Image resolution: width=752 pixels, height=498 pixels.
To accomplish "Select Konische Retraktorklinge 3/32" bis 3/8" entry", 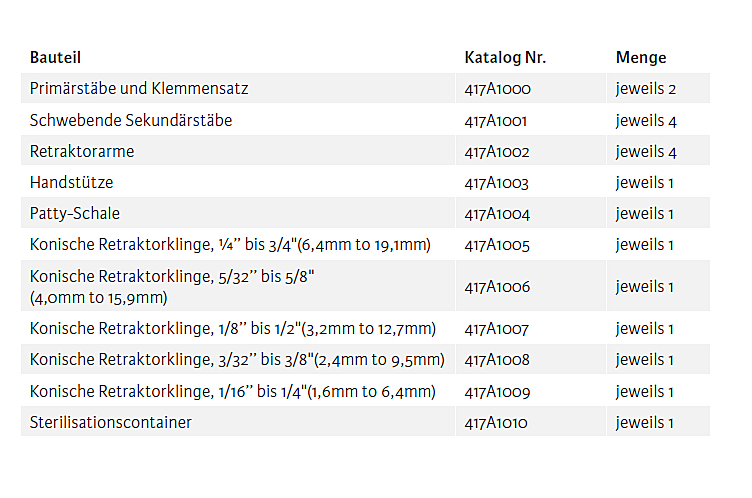I will (237, 360).
